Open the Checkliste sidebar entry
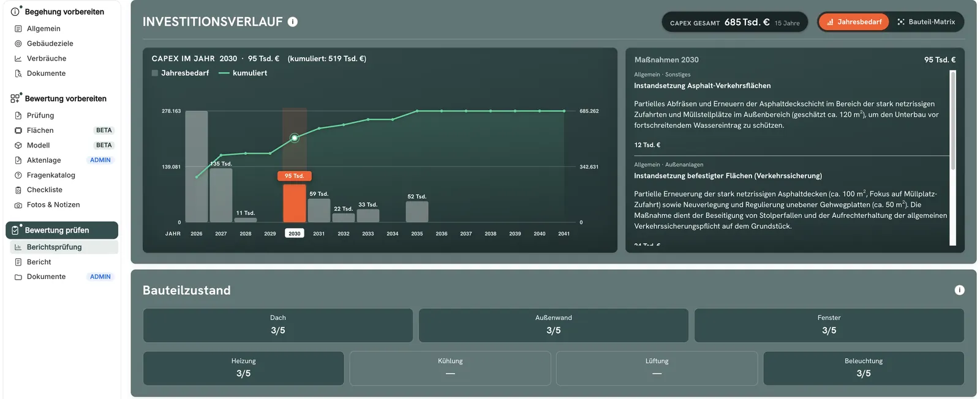 point(45,190)
